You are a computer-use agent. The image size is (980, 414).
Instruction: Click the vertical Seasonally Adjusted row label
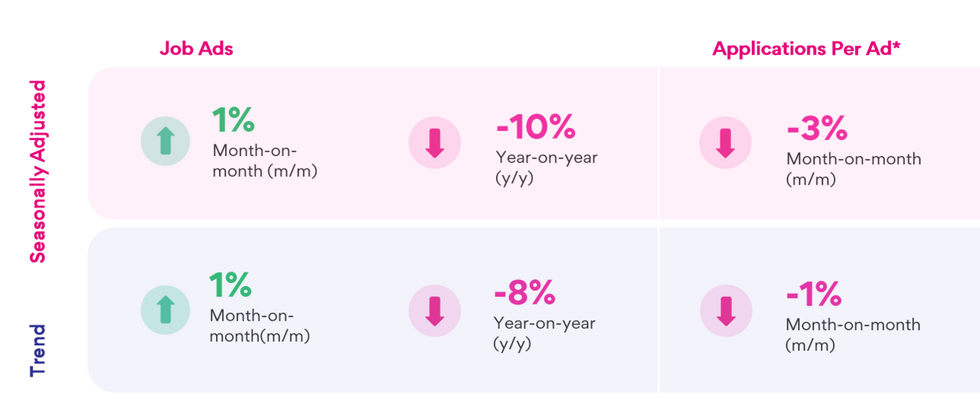click(x=38, y=171)
